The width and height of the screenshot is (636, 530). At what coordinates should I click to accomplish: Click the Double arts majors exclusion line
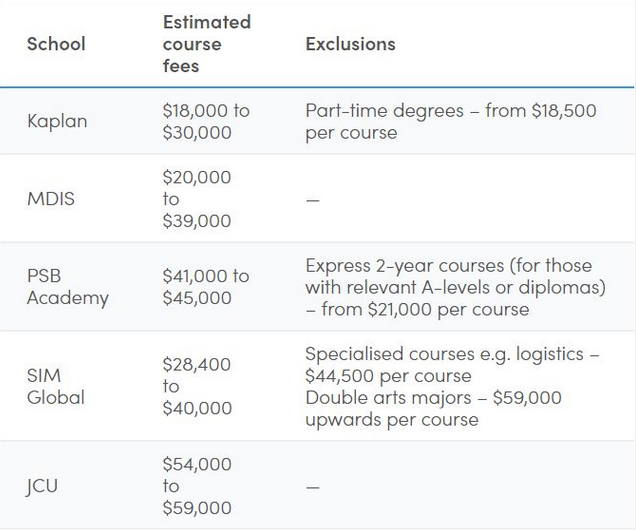point(433,408)
